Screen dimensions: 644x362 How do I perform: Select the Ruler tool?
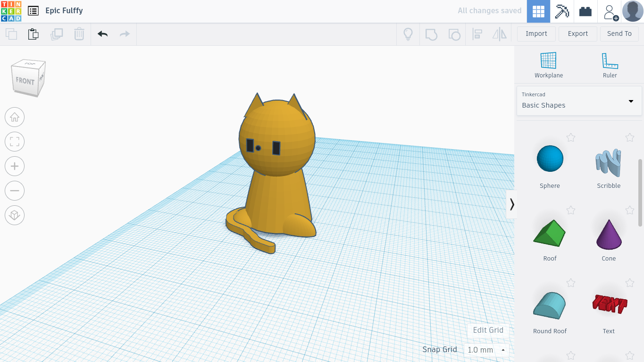click(x=610, y=65)
